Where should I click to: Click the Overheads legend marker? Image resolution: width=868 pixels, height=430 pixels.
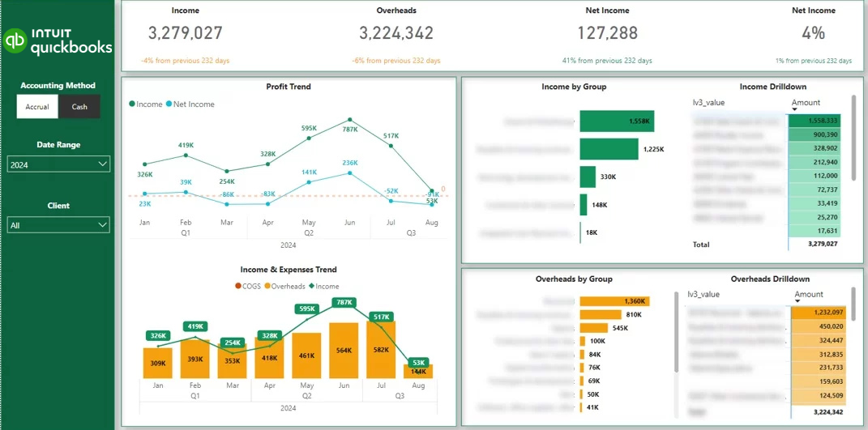coord(266,286)
